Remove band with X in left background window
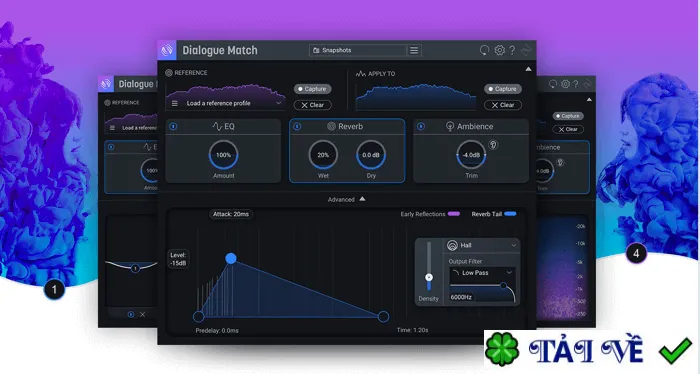The width and height of the screenshot is (700, 374). tap(142, 315)
